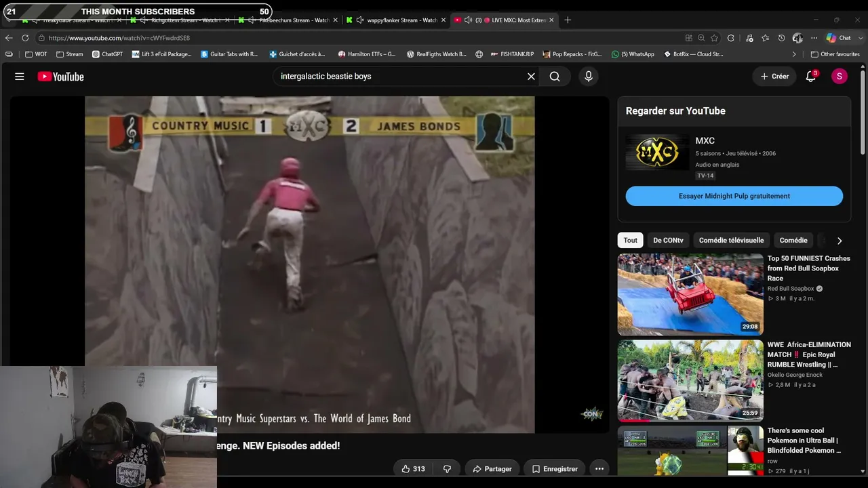Open the WOT bookmarks folder
Viewport: 868px width, 488px height.
point(37,54)
